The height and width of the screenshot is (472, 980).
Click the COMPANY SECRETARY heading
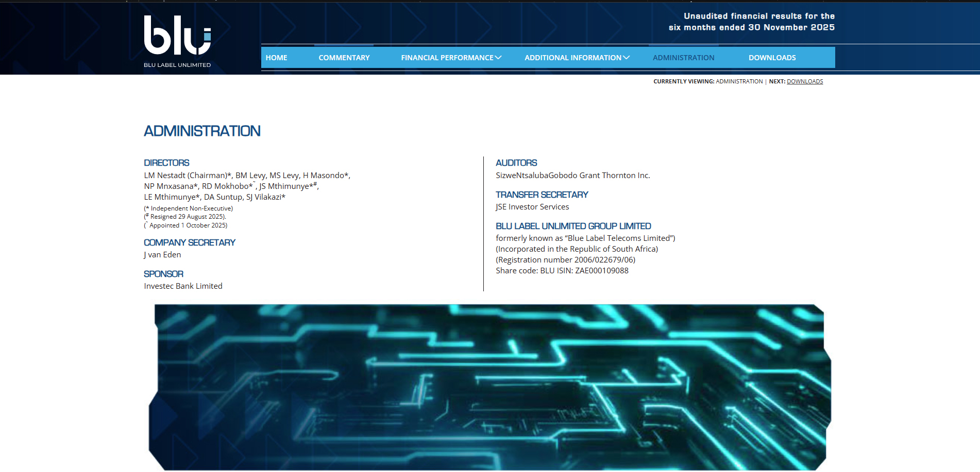pos(190,242)
